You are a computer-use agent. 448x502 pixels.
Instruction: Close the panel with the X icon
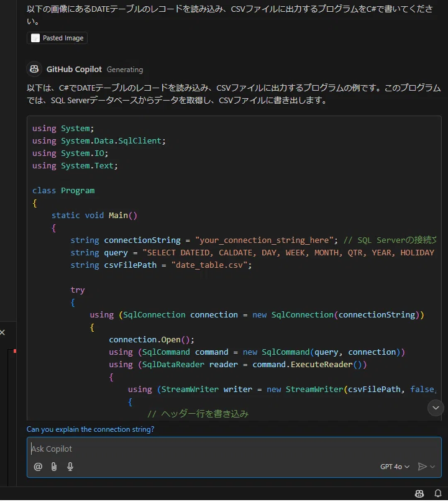[x=2, y=332]
